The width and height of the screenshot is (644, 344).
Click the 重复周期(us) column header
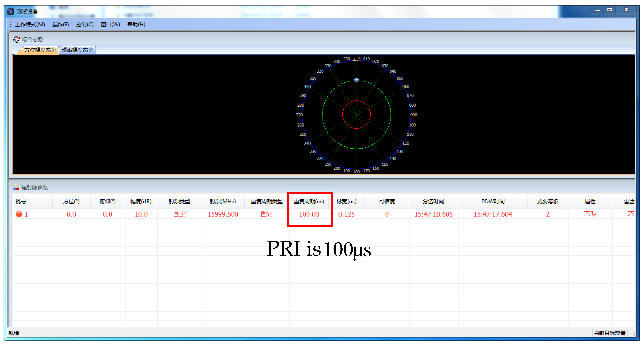click(309, 201)
